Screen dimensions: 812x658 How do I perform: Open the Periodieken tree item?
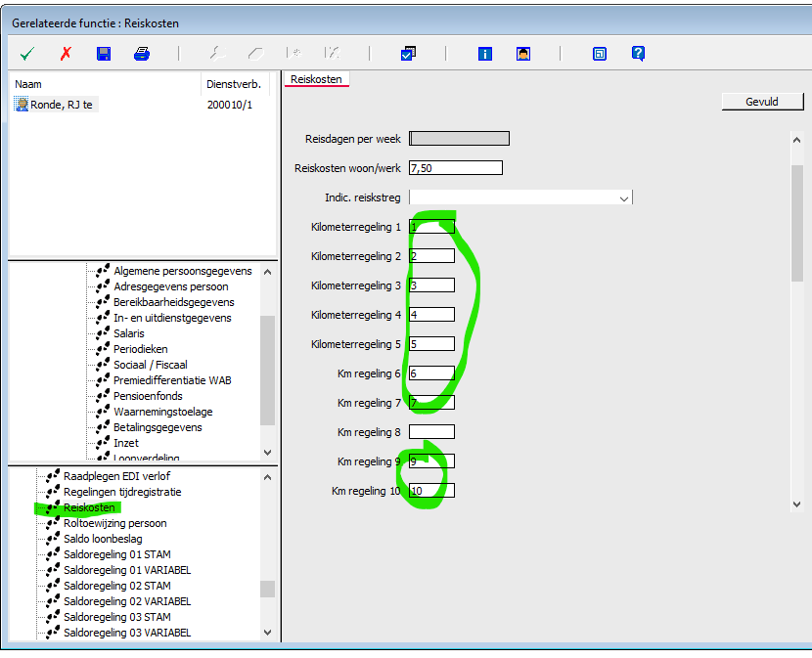point(140,349)
